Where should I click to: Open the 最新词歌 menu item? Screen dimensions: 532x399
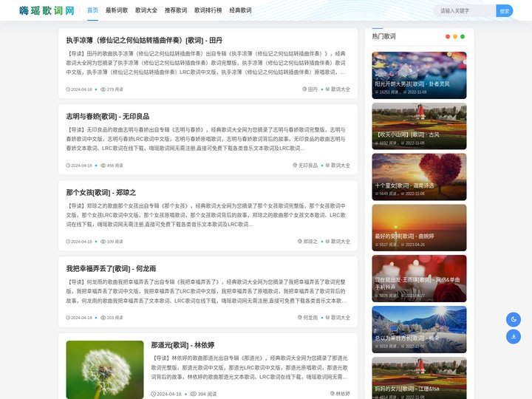117,10
